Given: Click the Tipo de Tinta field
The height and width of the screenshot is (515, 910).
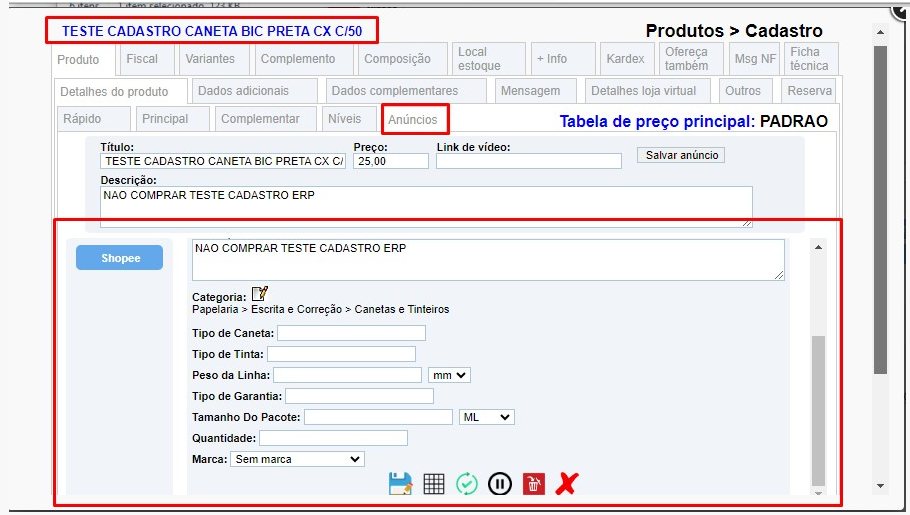Looking at the screenshot, I should pos(341,354).
